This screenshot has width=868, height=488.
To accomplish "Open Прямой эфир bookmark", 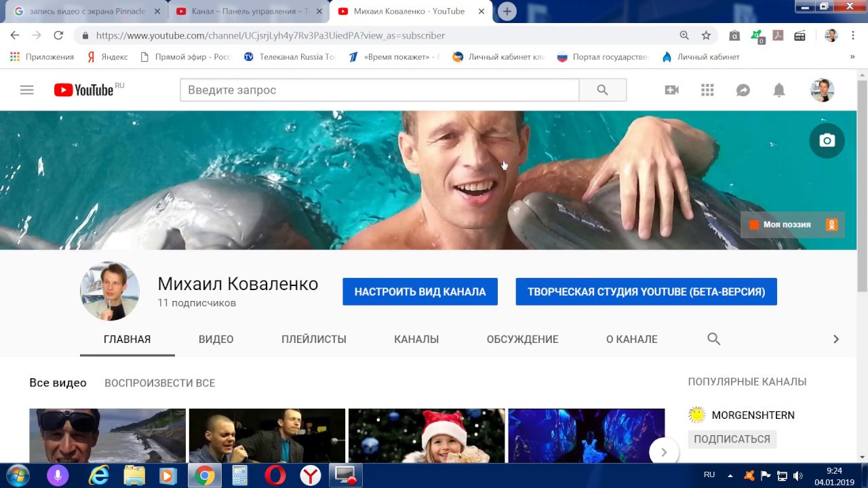I will pos(186,57).
